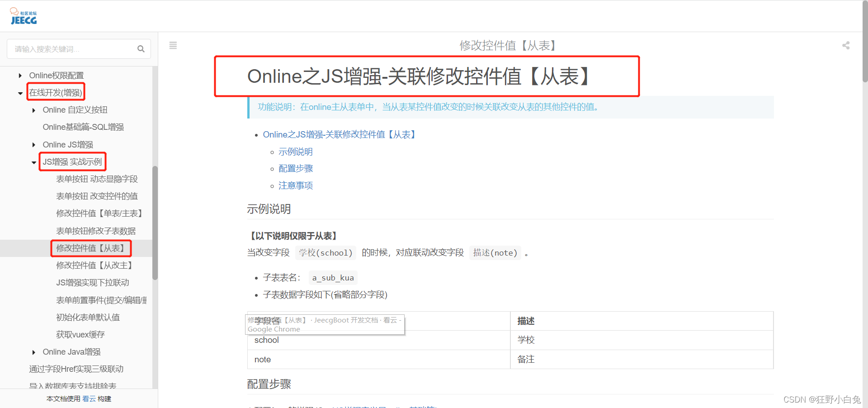Jump to 注意事项 TOC link
This screenshot has width=868, height=408.
(x=296, y=185)
